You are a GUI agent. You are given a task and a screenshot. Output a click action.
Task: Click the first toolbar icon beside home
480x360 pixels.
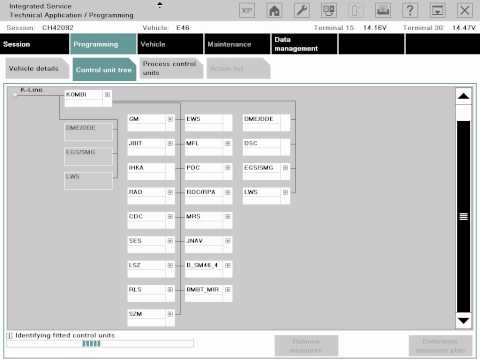pyautogui.click(x=247, y=10)
